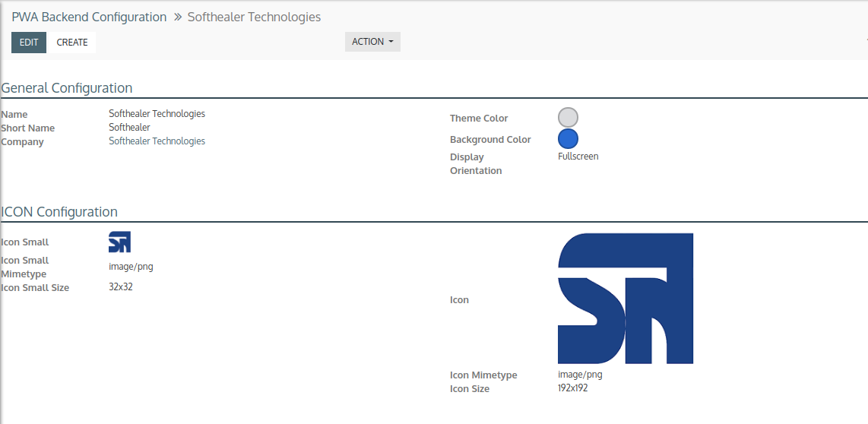The image size is (868, 424).
Task: Click the ICON Configuration heading
Action: [59, 212]
